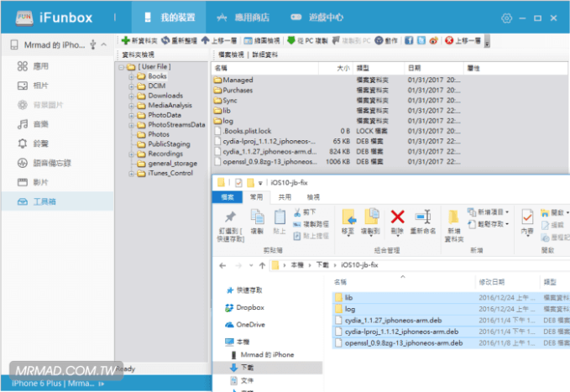Collapse the Mrmad 的 iPhone device chevron
570x392 pixels.
103,44
